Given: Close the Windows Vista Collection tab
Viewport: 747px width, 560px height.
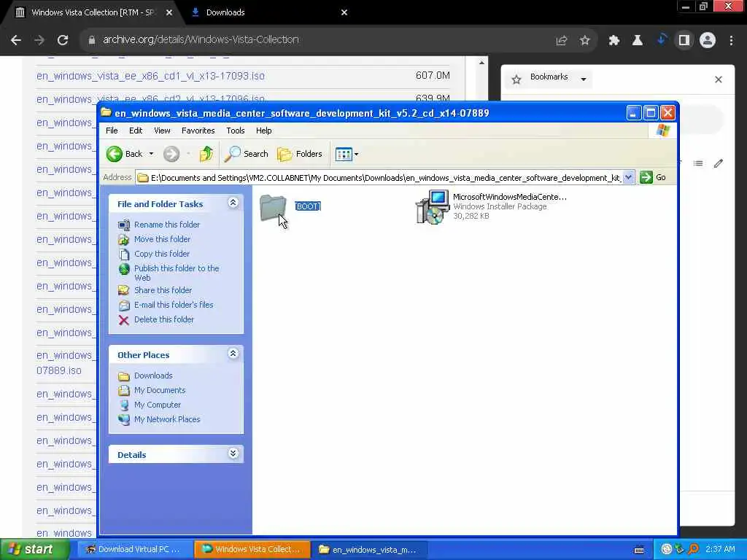Looking at the screenshot, I should click(169, 12).
